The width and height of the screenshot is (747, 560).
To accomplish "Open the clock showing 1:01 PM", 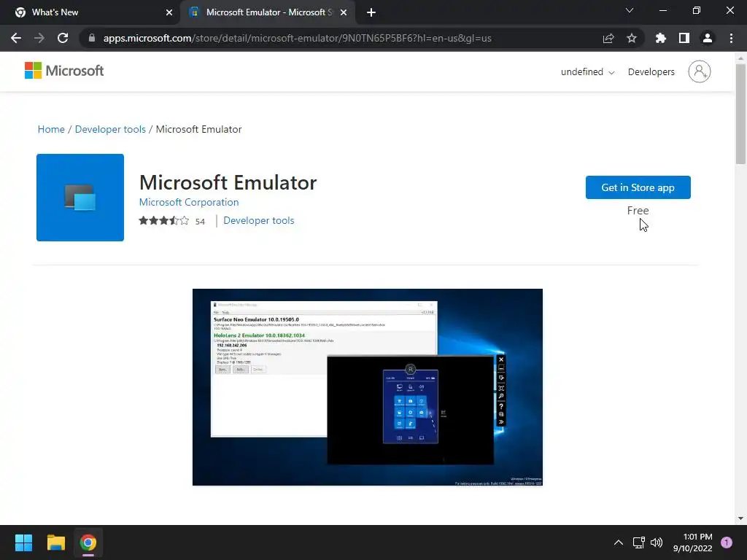I will click(693, 542).
